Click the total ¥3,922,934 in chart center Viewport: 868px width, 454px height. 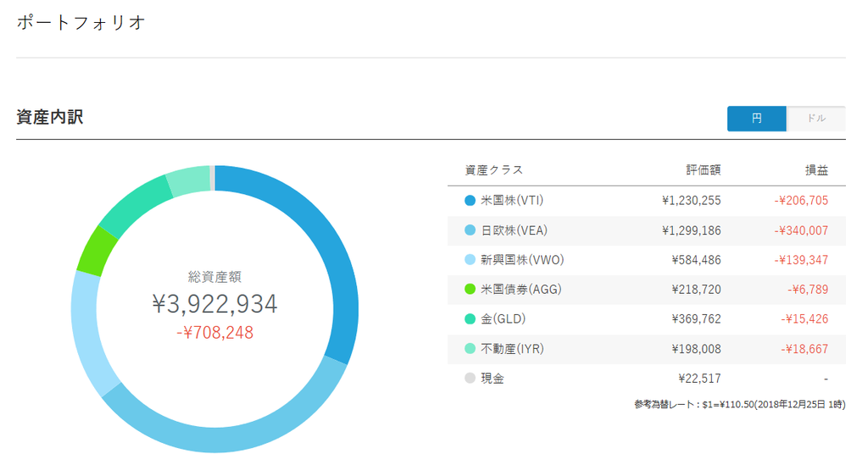(x=214, y=303)
